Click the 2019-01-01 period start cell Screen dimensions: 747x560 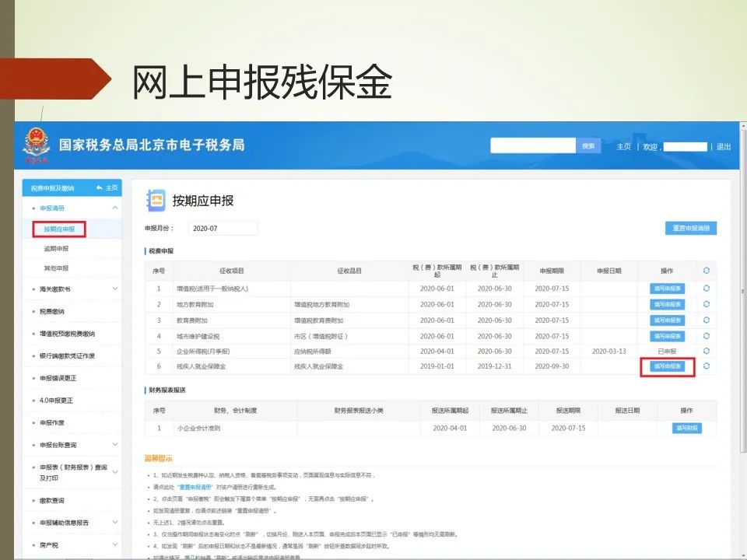pos(437,366)
